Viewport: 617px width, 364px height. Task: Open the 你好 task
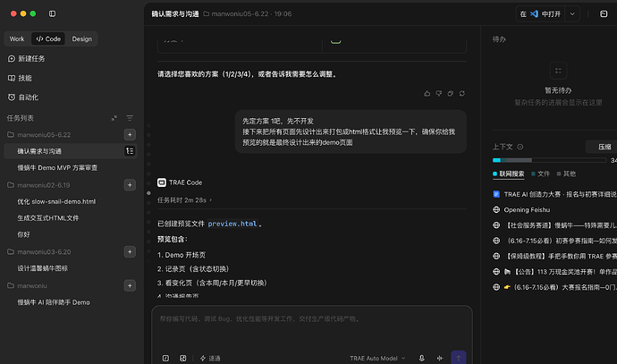(23, 234)
